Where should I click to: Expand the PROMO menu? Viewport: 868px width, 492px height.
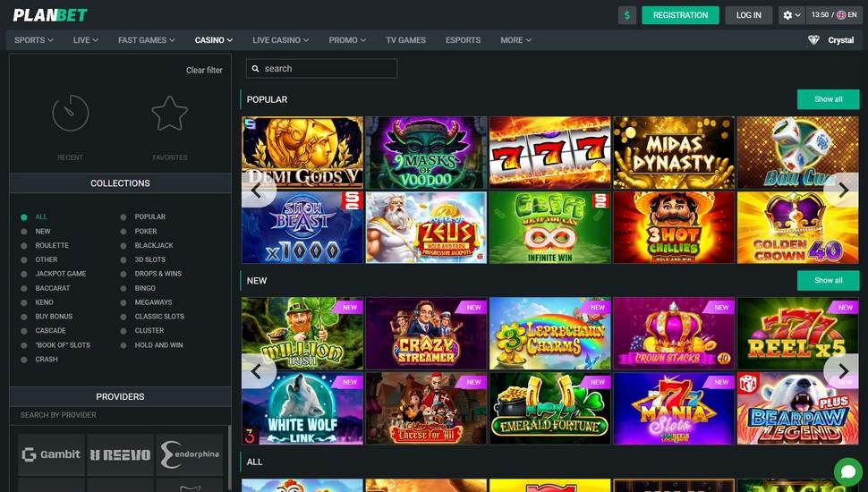click(x=347, y=40)
